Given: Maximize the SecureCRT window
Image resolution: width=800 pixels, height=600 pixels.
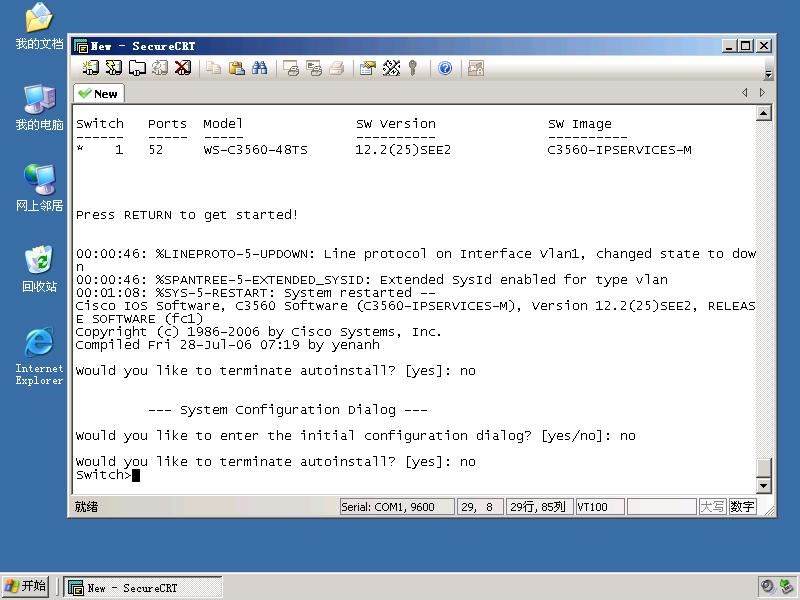Looking at the screenshot, I should tap(746, 46).
